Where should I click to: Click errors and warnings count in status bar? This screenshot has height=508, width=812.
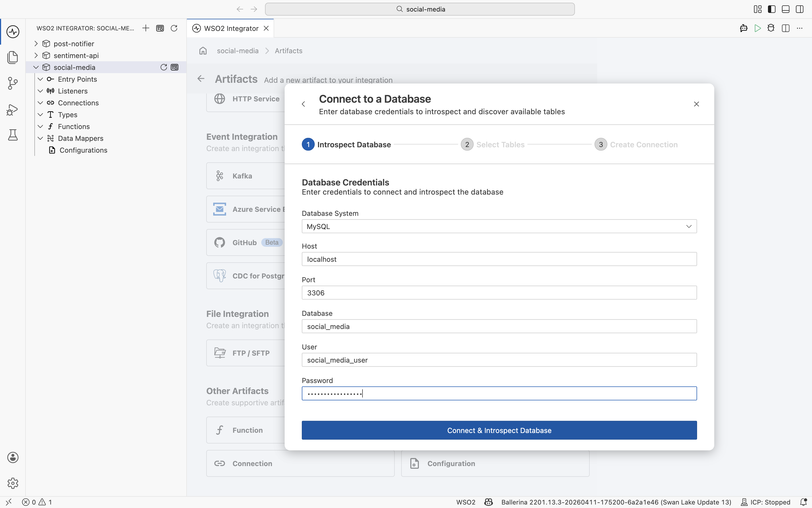(37, 502)
